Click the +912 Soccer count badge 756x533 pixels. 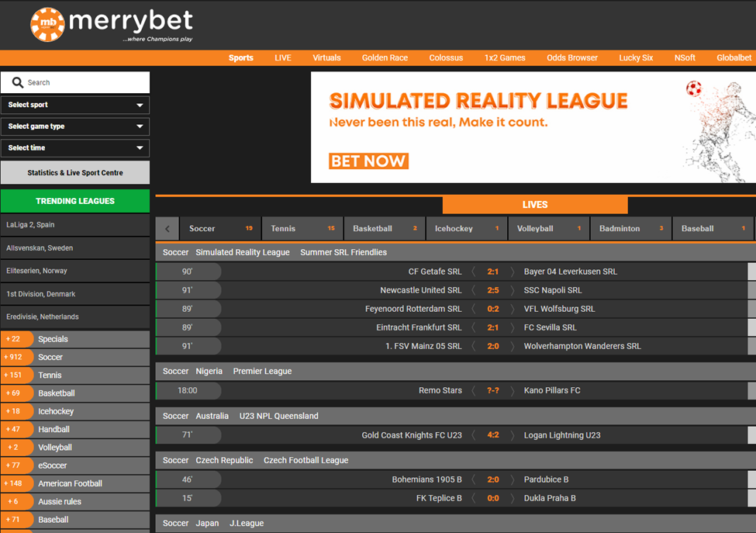[x=16, y=357]
